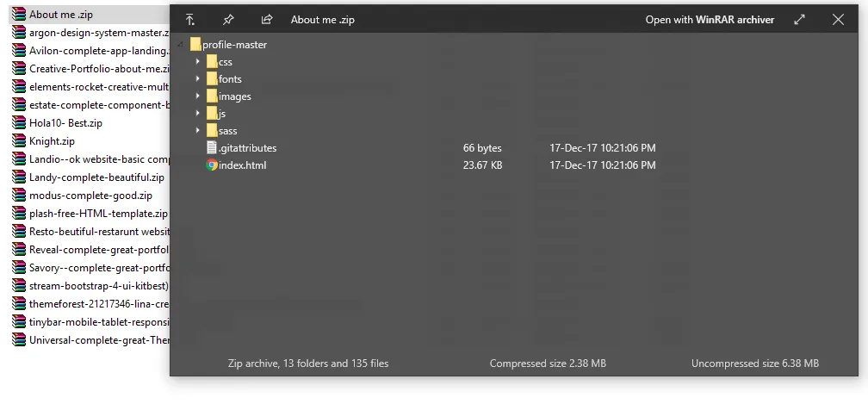This screenshot has height=404, width=868.
Task: Click archive icon of Knight.zip
Action: pyautogui.click(x=19, y=140)
